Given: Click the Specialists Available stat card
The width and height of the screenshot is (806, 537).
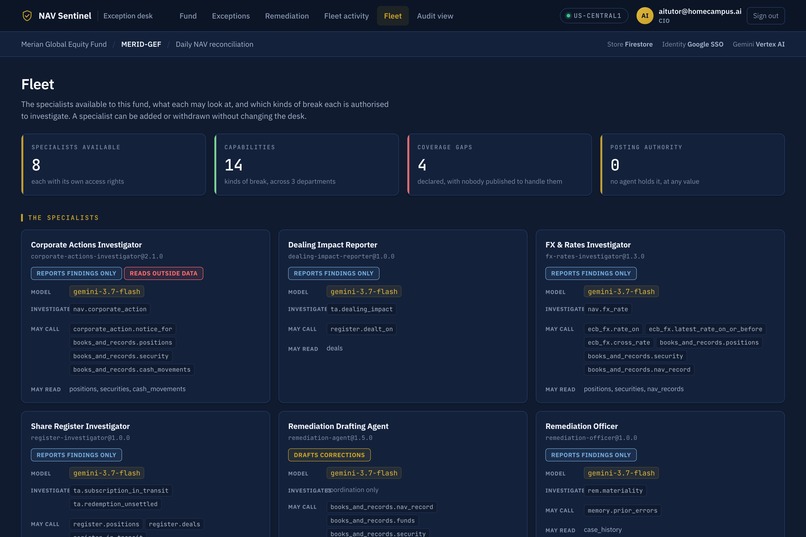Looking at the screenshot, I should (114, 164).
